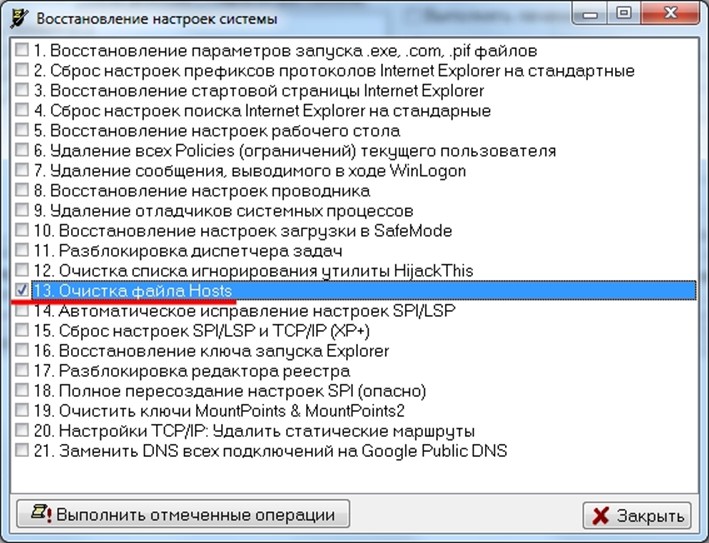Viewport: 709px width, 543px height.
Task: Select checkbox 16 Восстановление ключа запуска Explorer
Action: pyautogui.click(x=22, y=351)
